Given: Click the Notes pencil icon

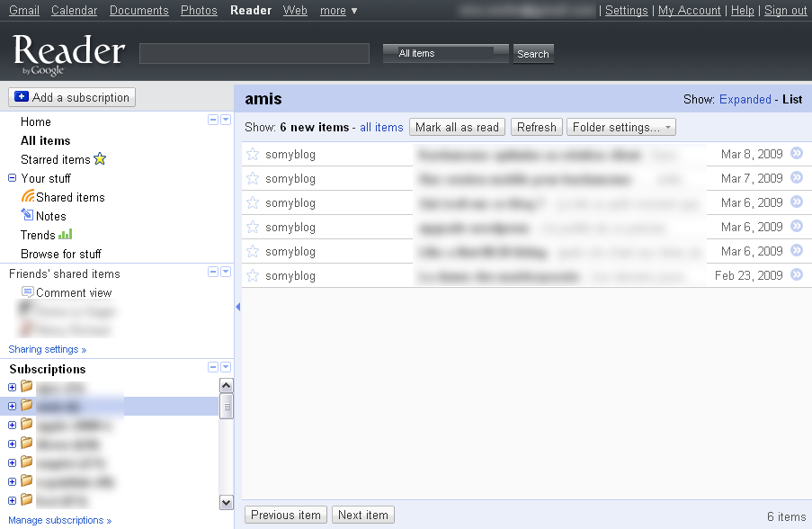Looking at the screenshot, I should [27, 214].
